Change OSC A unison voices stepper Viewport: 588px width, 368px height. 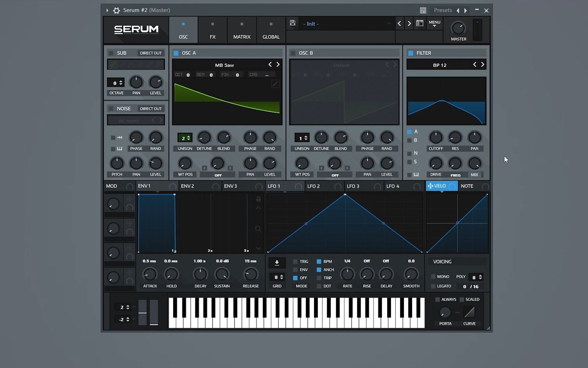[185, 138]
